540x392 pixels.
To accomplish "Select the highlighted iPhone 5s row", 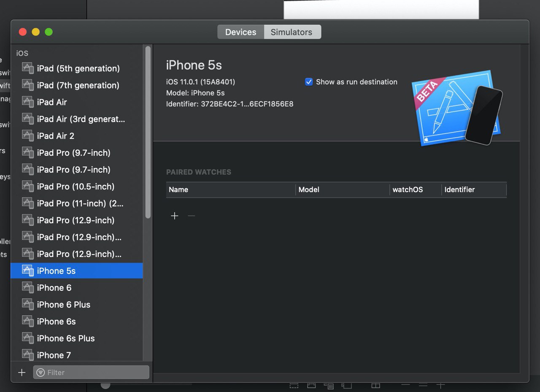I will click(x=77, y=271).
